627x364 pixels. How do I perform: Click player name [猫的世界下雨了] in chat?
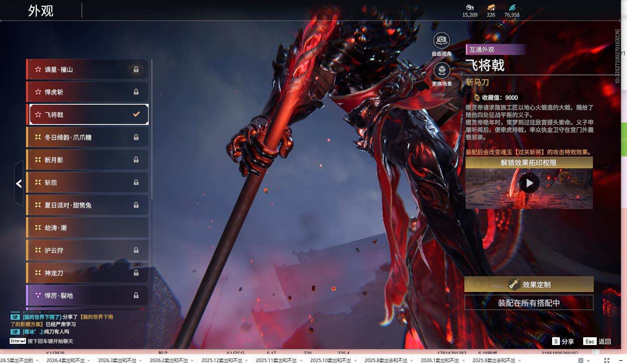pyautogui.click(x=42, y=317)
